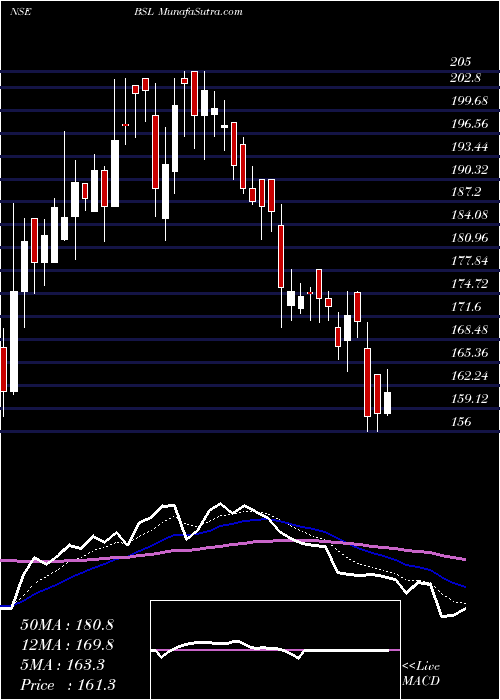Screen dimensions: 500x700
Task: Click the 159.12 price axis label
Action: 469,398
